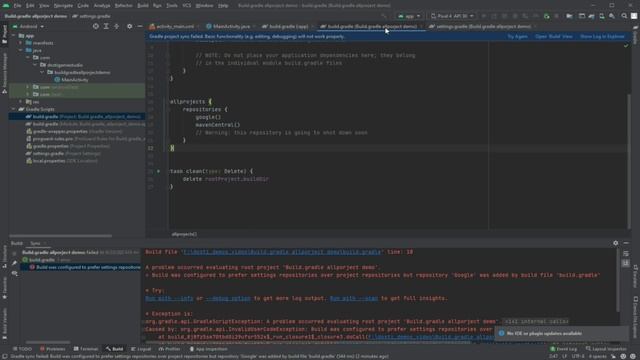Collapse the app module node
Viewport: 640px width, 360px height.
[x=13, y=36]
